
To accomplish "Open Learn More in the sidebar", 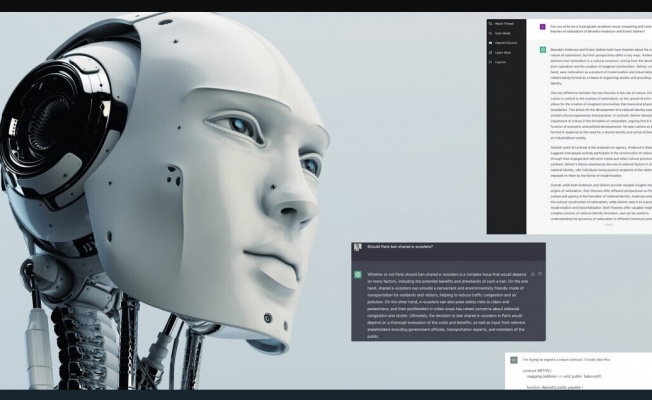I will (x=500, y=52).
